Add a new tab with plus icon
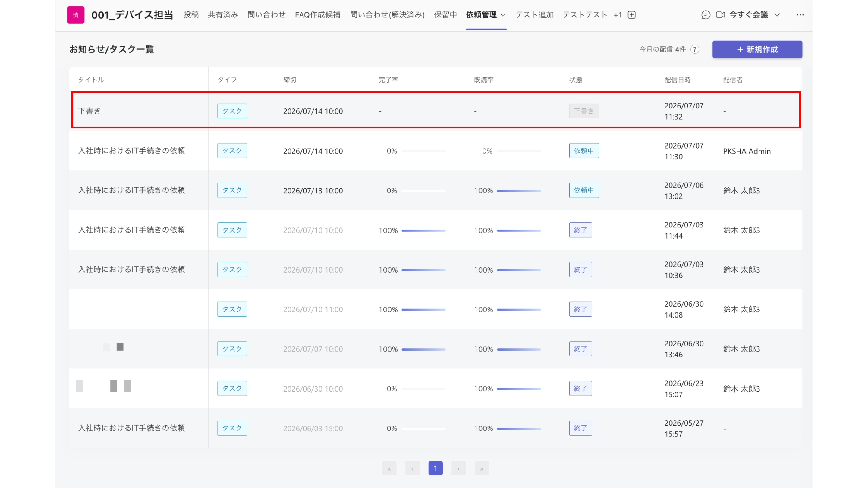The width and height of the screenshot is (868, 488). coord(632,15)
